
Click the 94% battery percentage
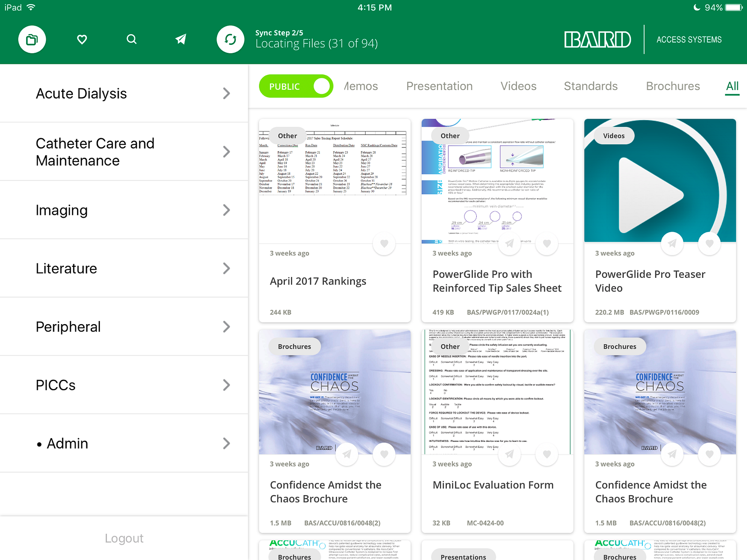(713, 7)
